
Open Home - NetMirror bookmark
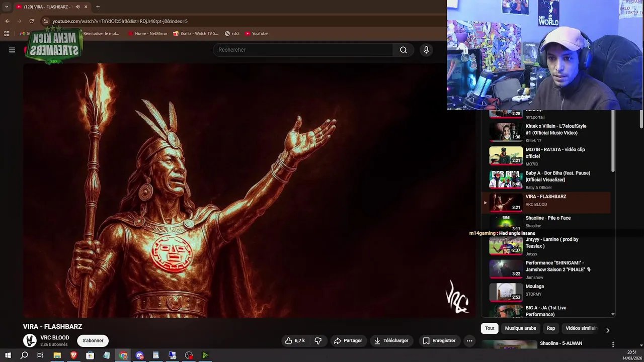147,34
